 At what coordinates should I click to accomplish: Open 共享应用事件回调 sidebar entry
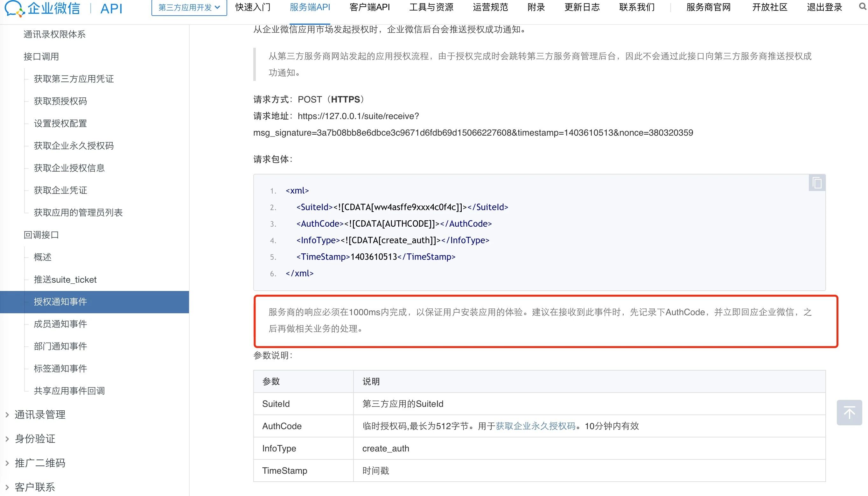(x=69, y=391)
